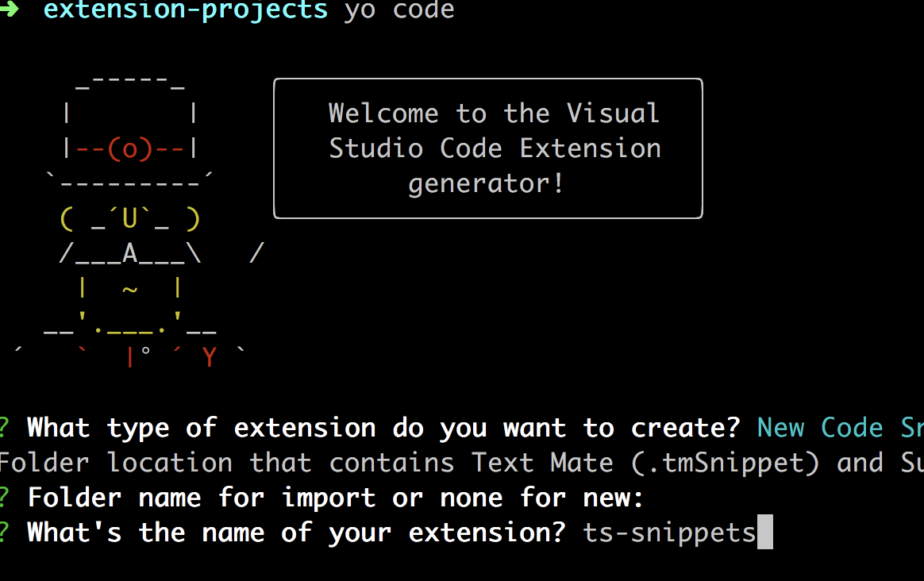Click the block cursor after ts-snippets

point(764,533)
